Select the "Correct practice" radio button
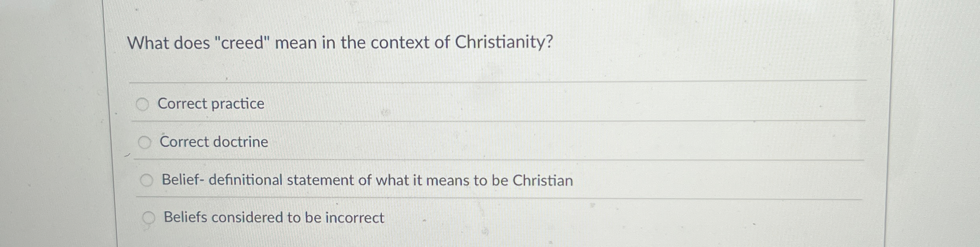The width and height of the screenshot is (980, 247). click(x=143, y=104)
